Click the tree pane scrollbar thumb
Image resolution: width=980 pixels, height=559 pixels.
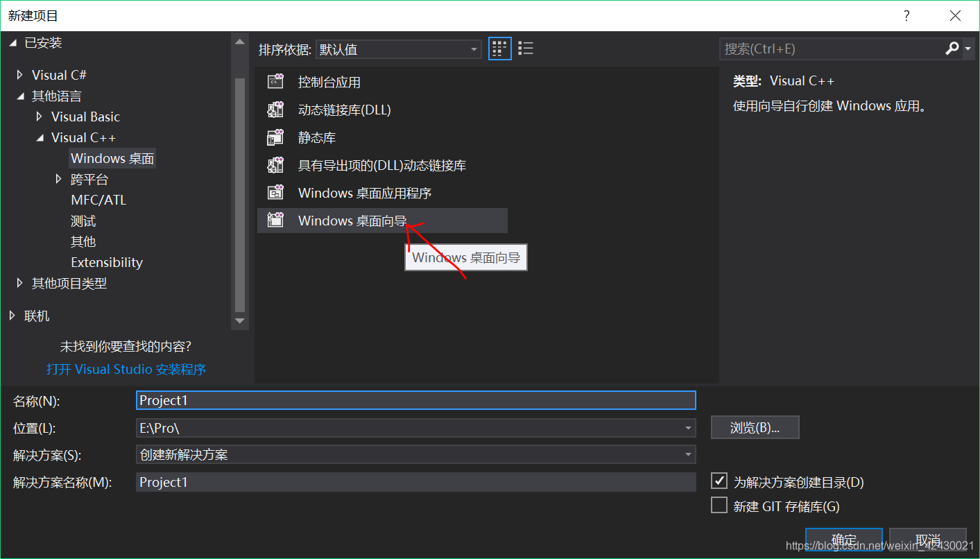(x=240, y=194)
